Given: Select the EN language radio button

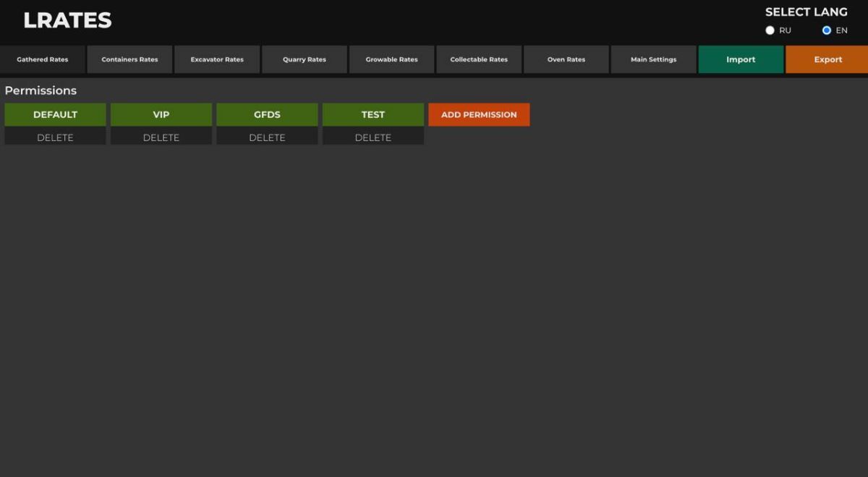Looking at the screenshot, I should [x=827, y=30].
